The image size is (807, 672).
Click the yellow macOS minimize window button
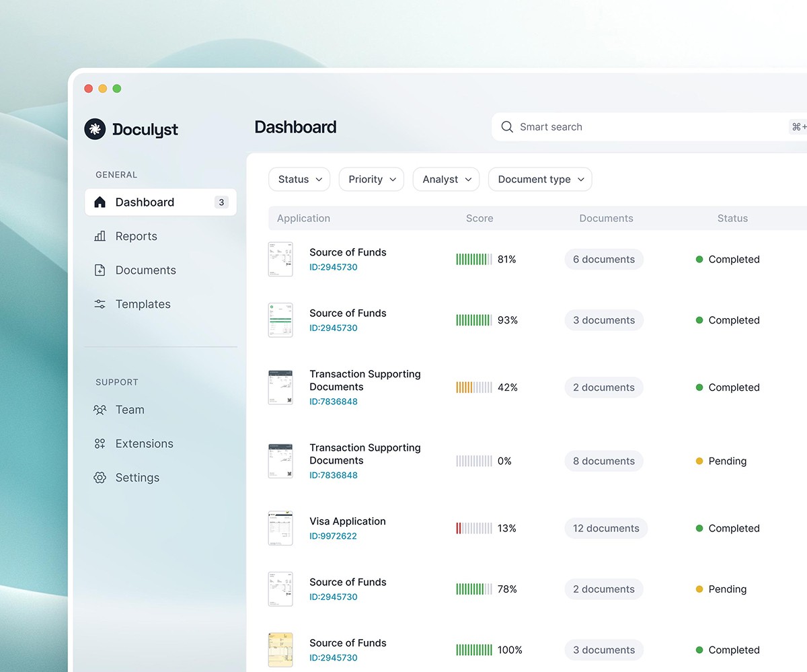(x=103, y=88)
